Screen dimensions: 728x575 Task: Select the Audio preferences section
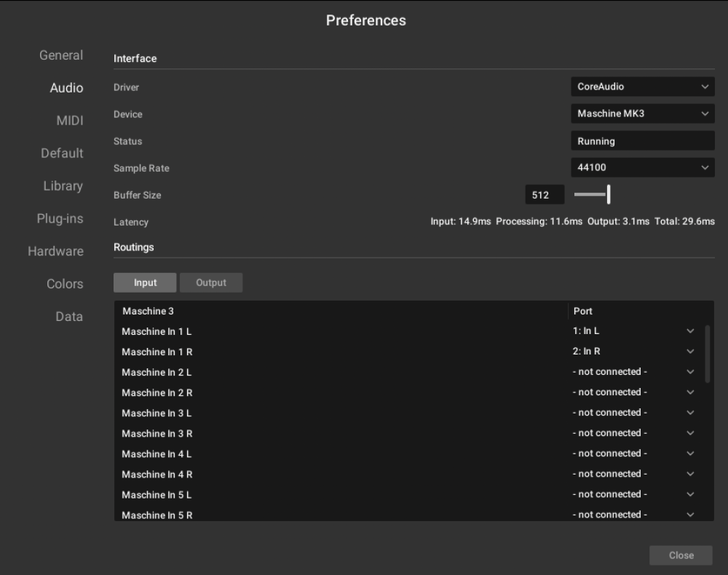(x=66, y=88)
